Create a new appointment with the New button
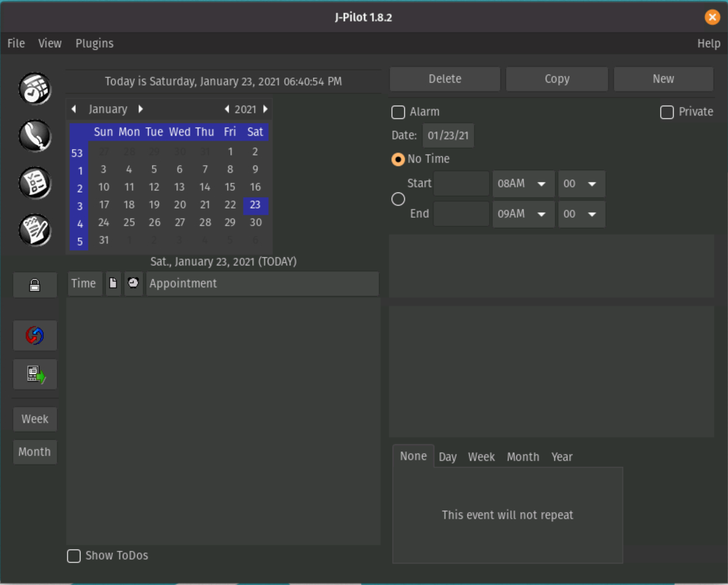This screenshot has width=728, height=585. pos(663,79)
